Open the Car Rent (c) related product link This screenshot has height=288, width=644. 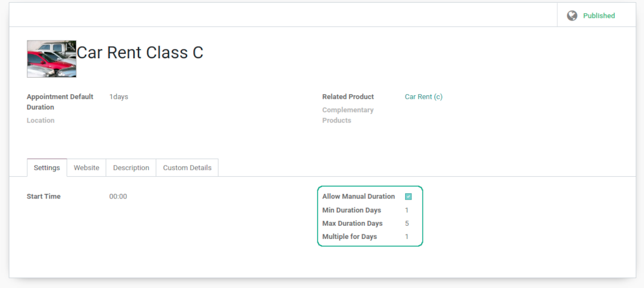point(423,97)
